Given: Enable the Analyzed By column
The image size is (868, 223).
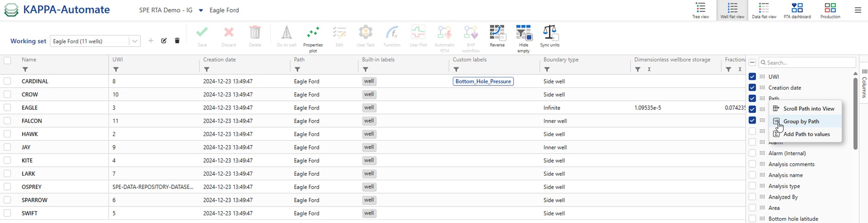Looking at the screenshot, I should (x=752, y=197).
